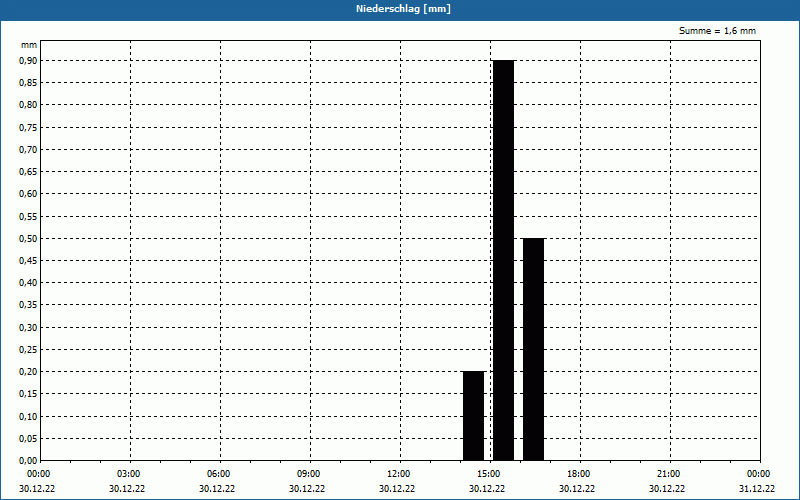Click the 30.12.22 date under 15:00

coord(487,489)
